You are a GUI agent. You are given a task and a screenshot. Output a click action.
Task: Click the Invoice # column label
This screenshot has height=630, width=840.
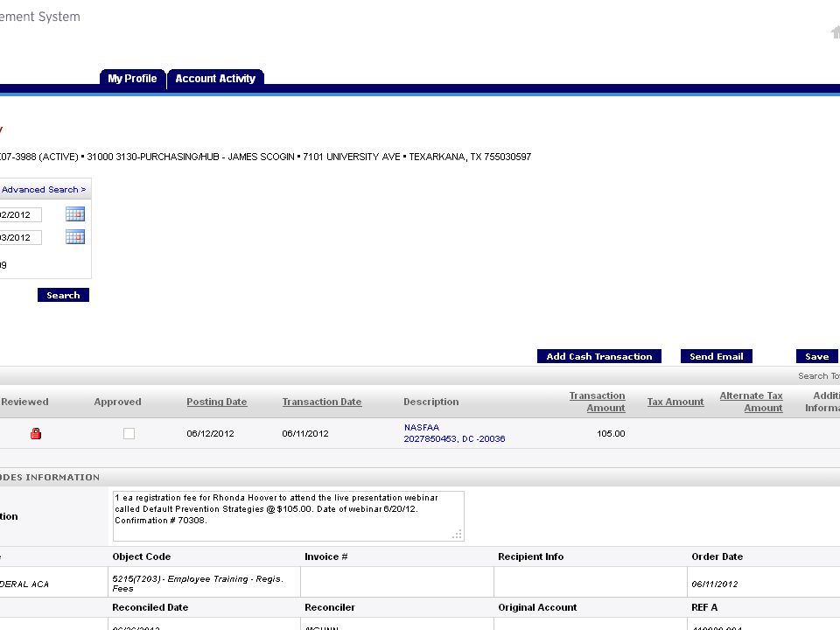click(326, 556)
